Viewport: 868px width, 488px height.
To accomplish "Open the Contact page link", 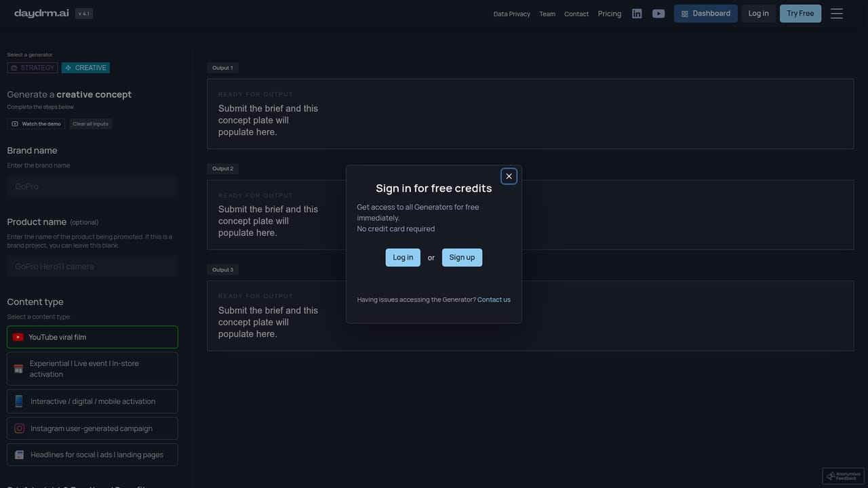I will [576, 14].
